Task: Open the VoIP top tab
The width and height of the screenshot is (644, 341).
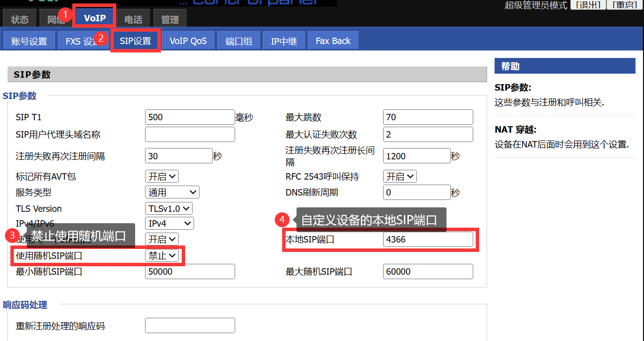Action: (x=95, y=18)
